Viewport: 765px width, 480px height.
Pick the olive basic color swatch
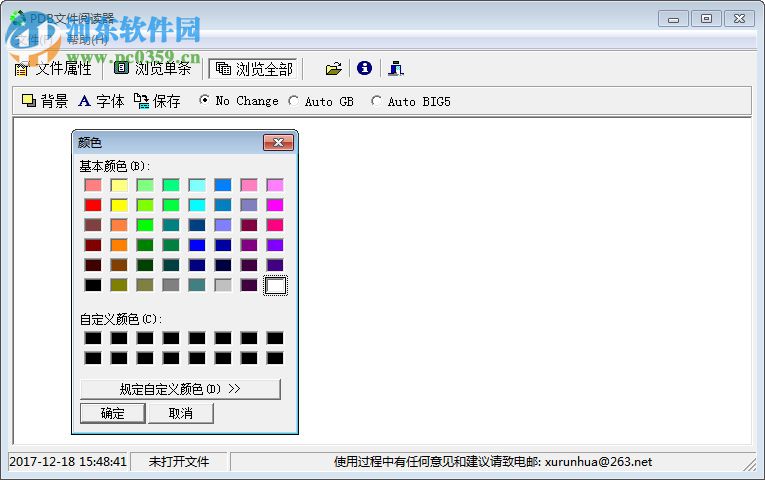pos(119,285)
